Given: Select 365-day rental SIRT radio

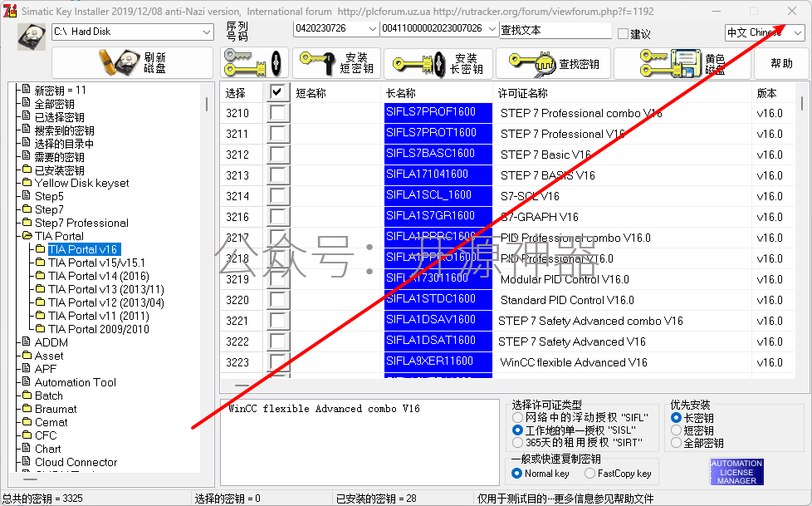Looking at the screenshot, I should (x=517, y=442).
